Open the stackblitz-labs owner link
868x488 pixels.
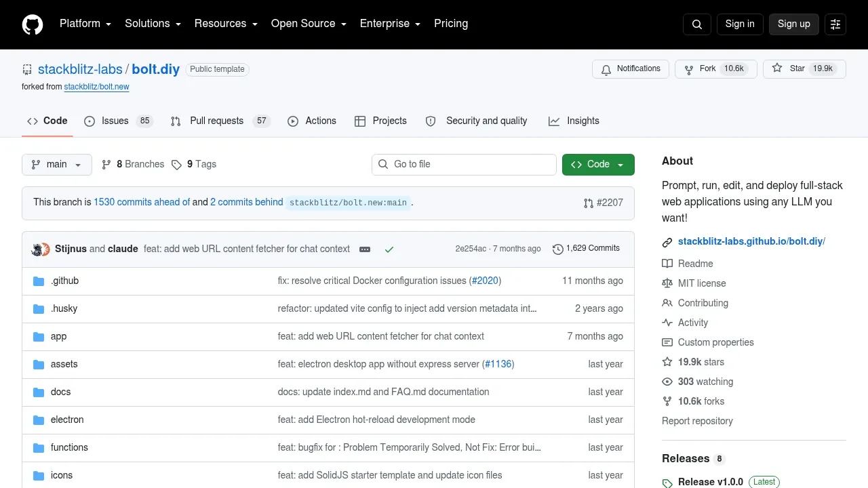click(80, 69)
